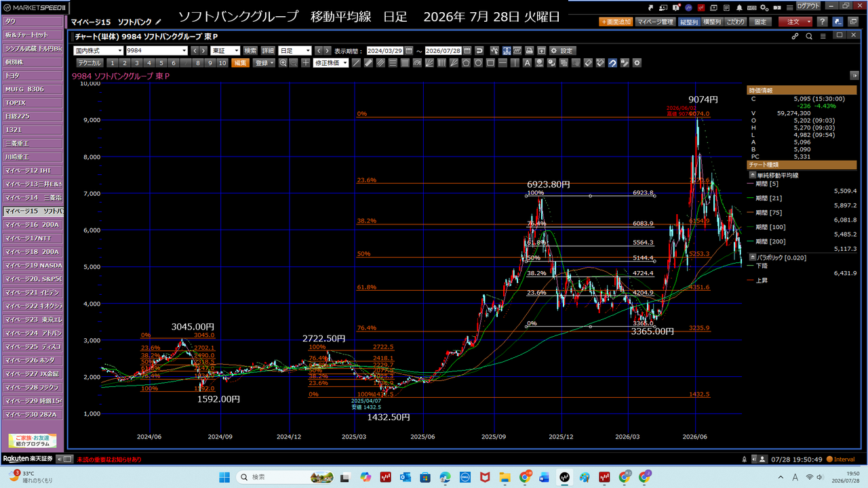The width and height of the screenshot is (868, 488).
Task: Open the start date calendar picker
Action: [x=409, y=51]
